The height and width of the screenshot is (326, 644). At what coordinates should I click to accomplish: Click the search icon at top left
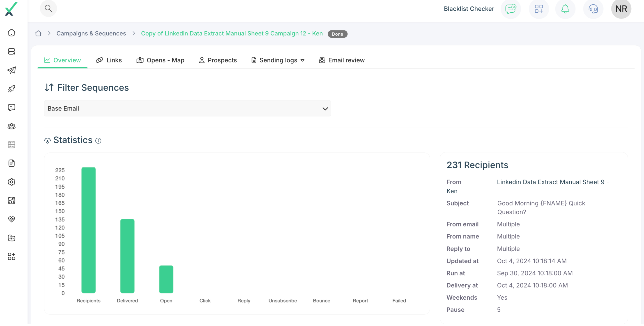48,8
